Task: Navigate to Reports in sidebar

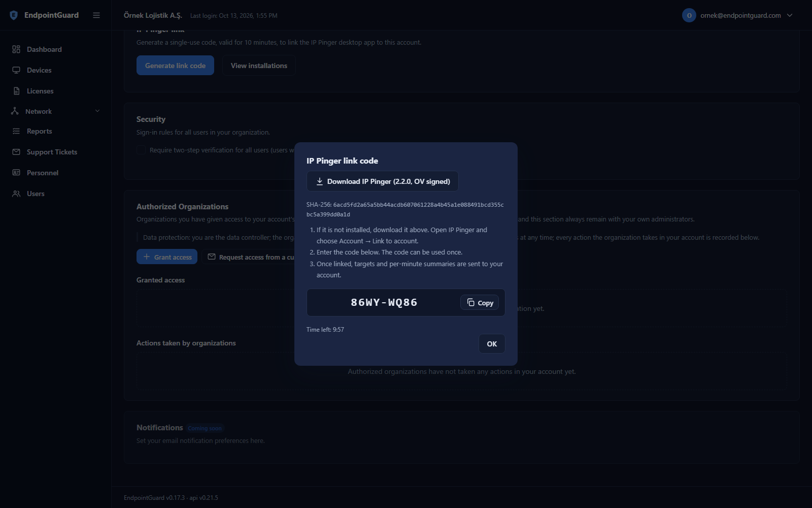Action: point(56,131)
